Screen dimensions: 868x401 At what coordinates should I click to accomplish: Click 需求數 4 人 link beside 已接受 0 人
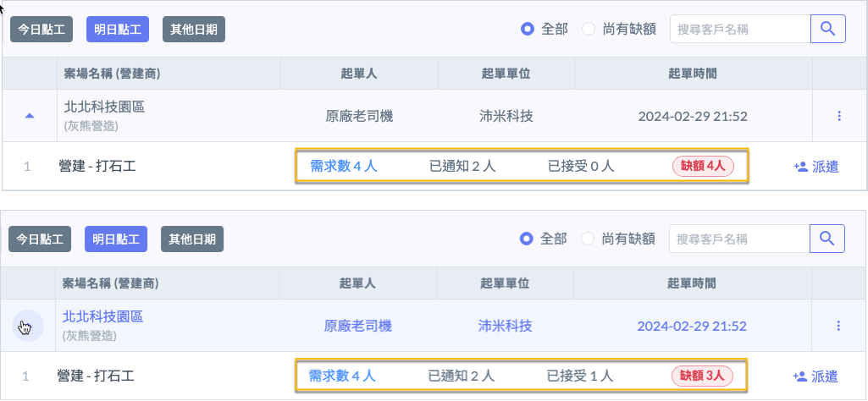(344, 166)
